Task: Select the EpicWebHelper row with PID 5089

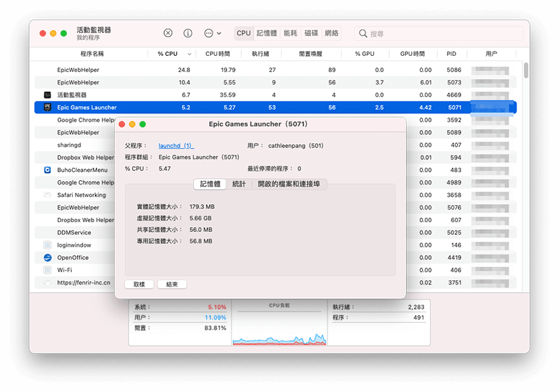Action: 75,133
